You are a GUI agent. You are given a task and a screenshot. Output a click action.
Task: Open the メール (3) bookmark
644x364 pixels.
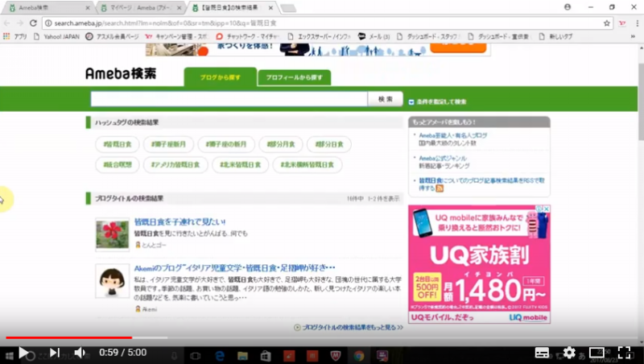coord(374,36)
